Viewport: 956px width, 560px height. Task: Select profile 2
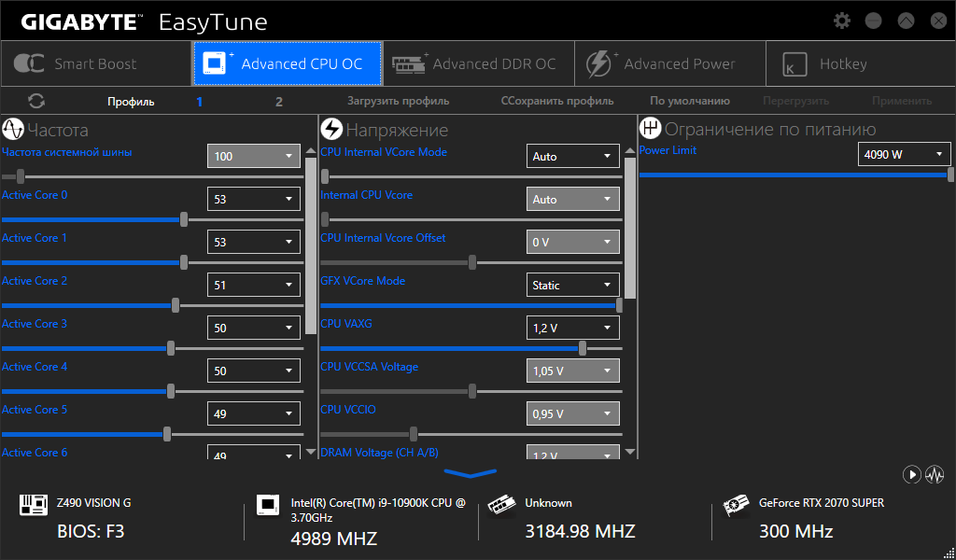(278, 102)
